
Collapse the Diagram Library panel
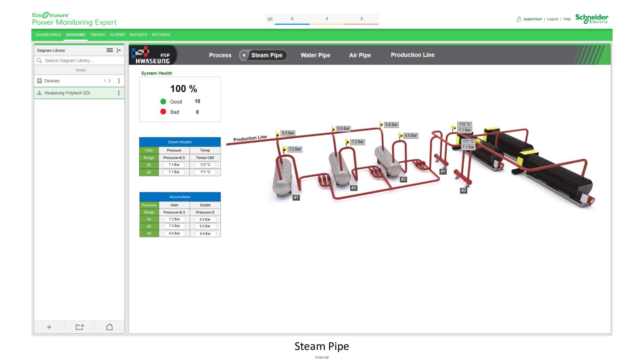119,50
